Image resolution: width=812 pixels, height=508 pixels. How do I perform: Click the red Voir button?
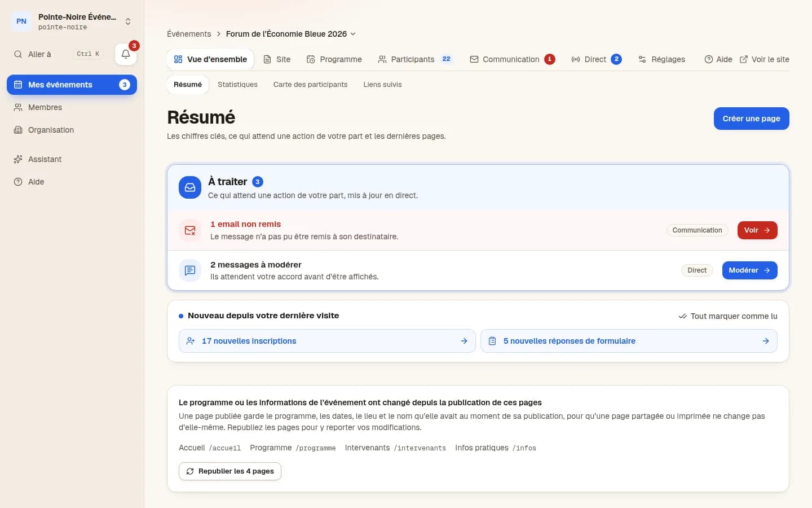pyautogui.click(x=757, y=230)
